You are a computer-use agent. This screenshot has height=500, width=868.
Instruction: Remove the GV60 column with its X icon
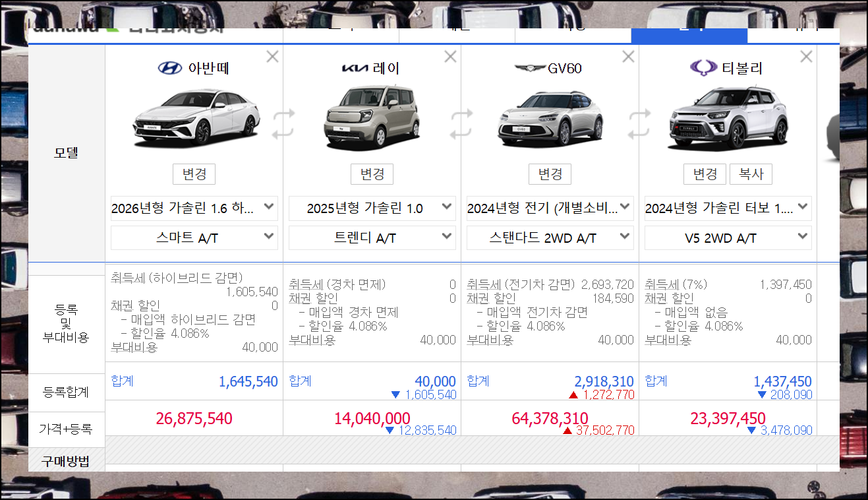pyautogui.click(x=628, y=57)
